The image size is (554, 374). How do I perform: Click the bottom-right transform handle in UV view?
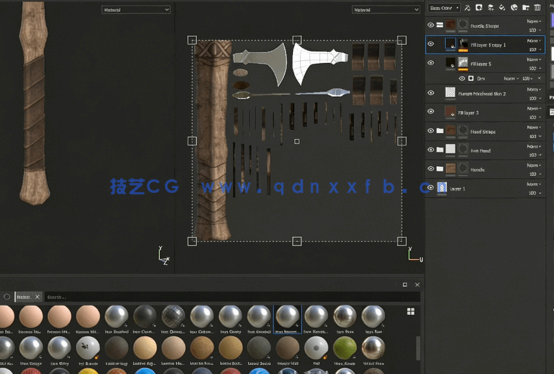[x=402, y=241]
